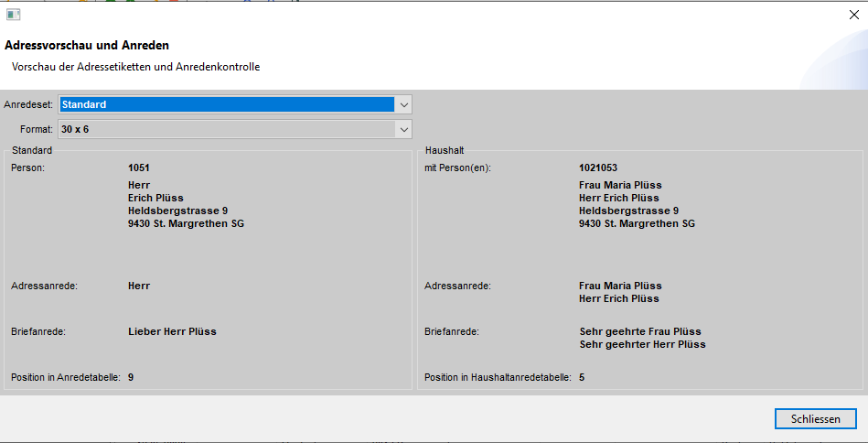868x443 pixels.
Task: Expand the Format dropdown arrow
Action: pos(403,129)
